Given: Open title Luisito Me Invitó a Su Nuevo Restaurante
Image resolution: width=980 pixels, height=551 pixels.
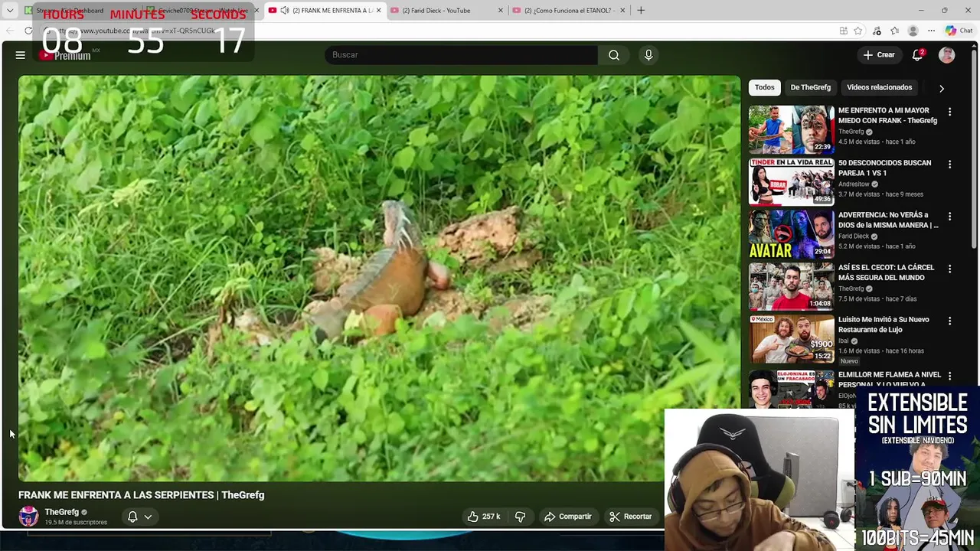Looking at the screenshot, I should coord(884,324).
